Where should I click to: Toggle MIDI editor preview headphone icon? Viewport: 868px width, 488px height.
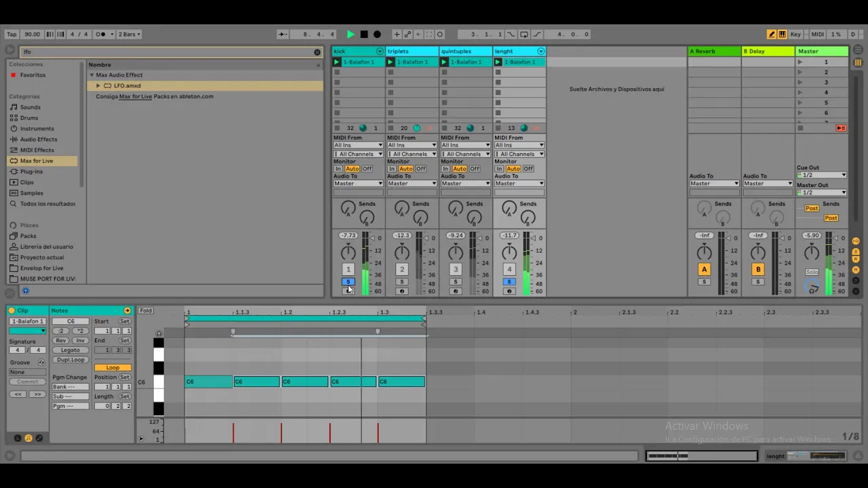(x=159, y=333)
